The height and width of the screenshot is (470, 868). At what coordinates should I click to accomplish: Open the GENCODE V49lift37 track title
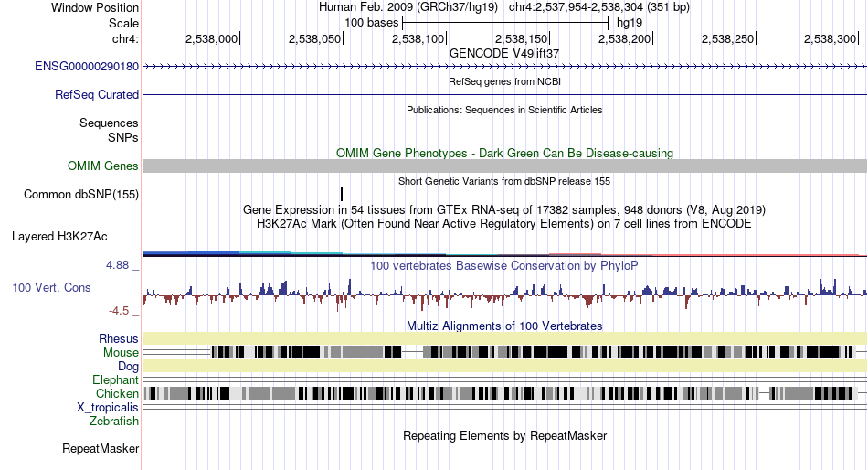point(504,53)
